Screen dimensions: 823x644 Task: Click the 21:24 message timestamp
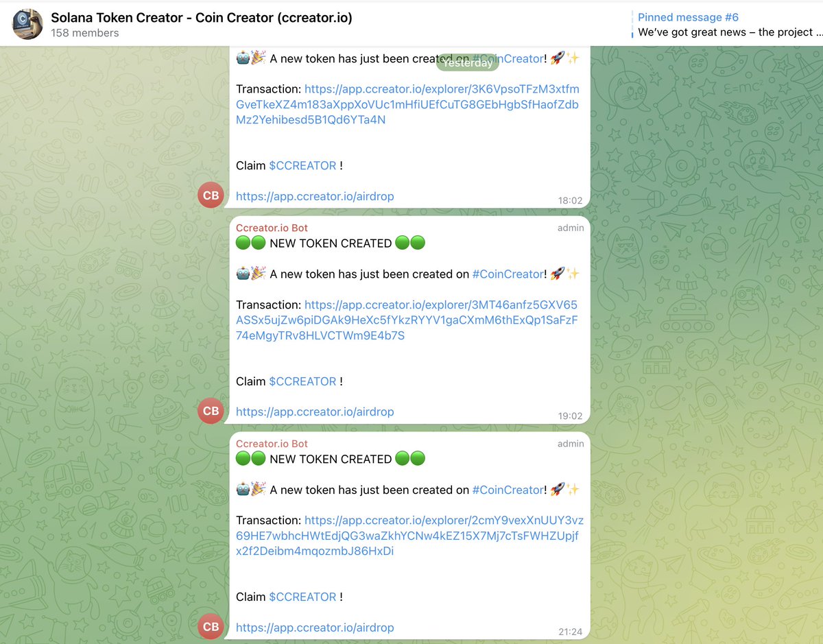pos(571,632)
